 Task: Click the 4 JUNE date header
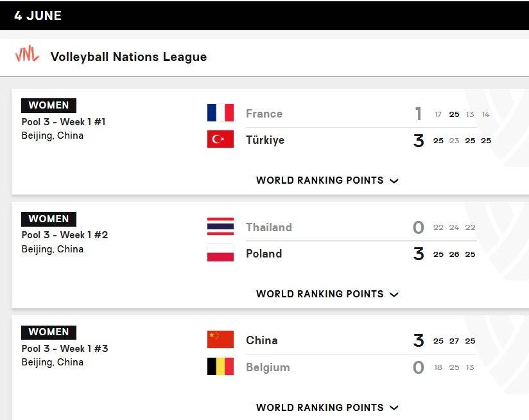(38, 15)
